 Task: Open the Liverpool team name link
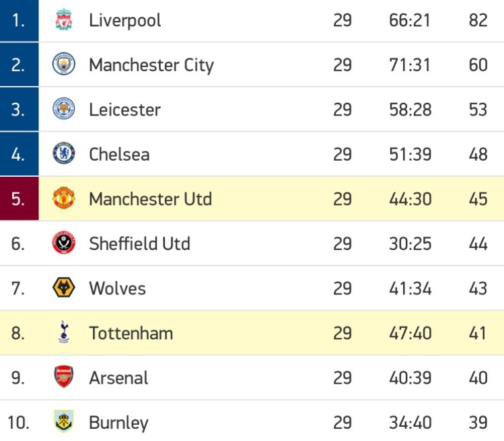coord(124,21)
